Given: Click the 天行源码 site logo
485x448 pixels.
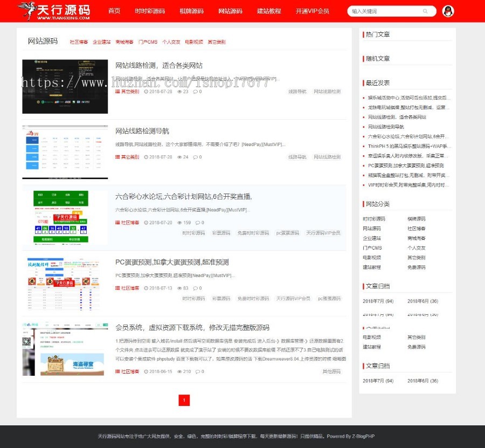Looking at the screenshot, I should (x=54, y=11).
